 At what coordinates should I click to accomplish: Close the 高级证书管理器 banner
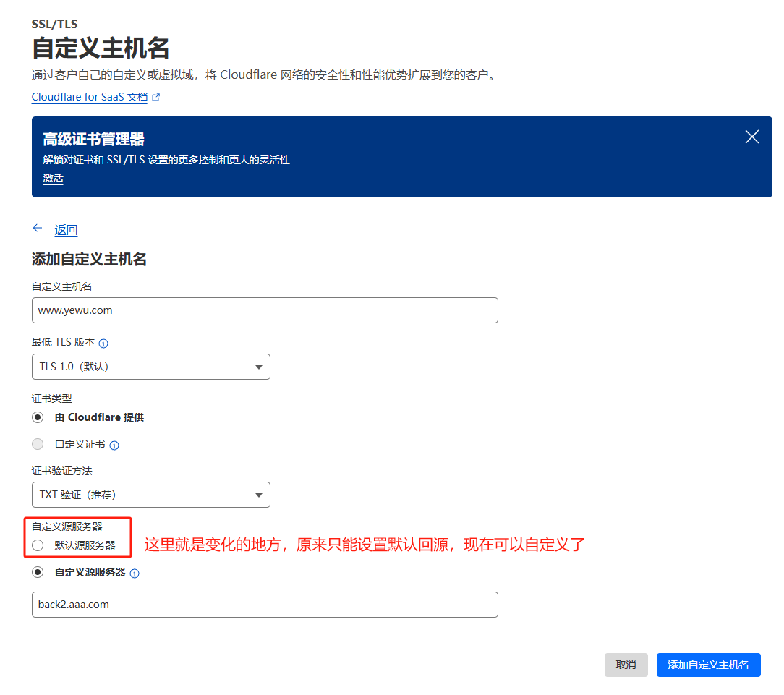[x=752, y=137]
